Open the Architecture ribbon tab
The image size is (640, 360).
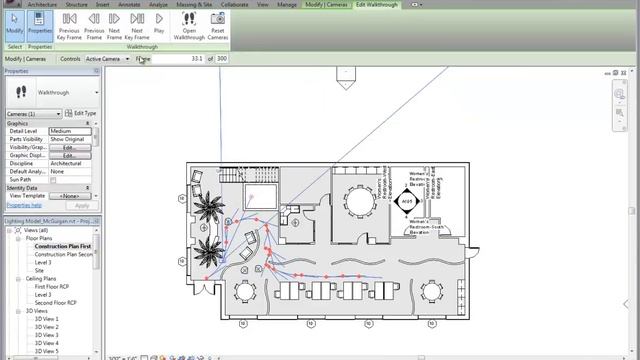[42, 4]
